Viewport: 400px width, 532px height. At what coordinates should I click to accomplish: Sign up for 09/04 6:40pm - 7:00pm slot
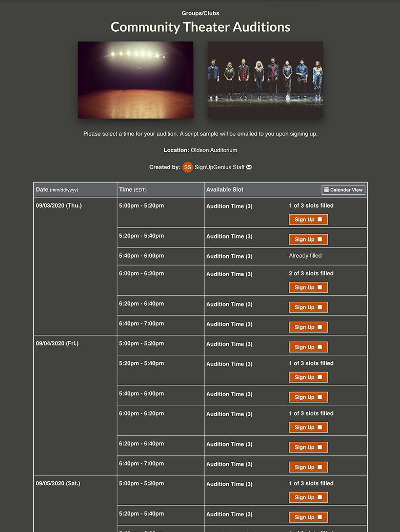tap(308, 467)
